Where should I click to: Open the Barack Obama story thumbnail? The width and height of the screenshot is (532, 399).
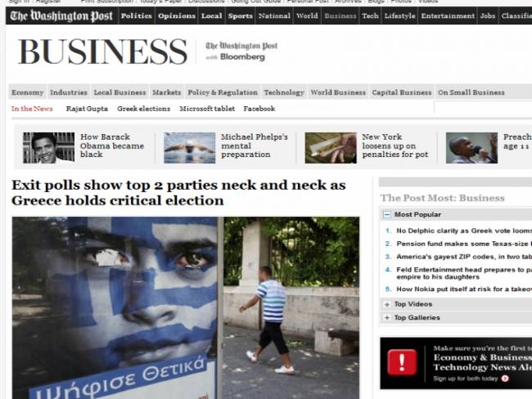(x=48, y=148)
